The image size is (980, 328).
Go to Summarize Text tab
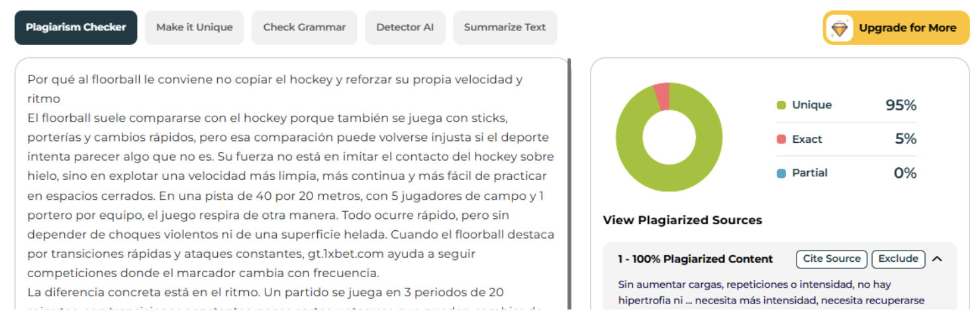505,28
